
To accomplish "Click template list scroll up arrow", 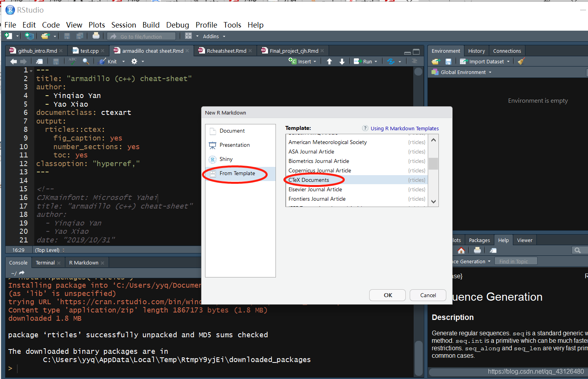I will (x=433, y=140).
